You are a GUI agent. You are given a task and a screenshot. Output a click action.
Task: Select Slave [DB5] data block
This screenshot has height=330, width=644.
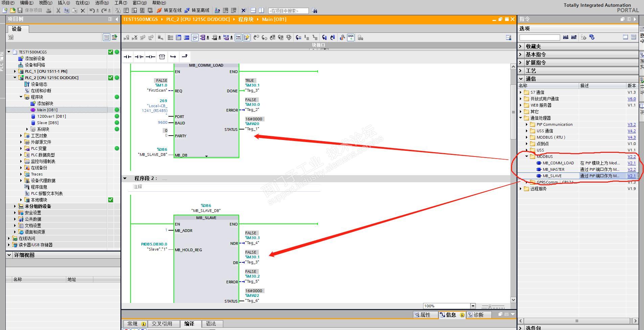click(x=48, y=123)
